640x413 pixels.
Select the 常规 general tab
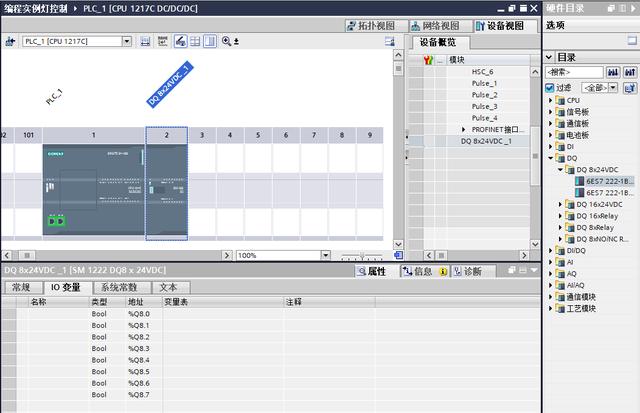pos(21,287)
